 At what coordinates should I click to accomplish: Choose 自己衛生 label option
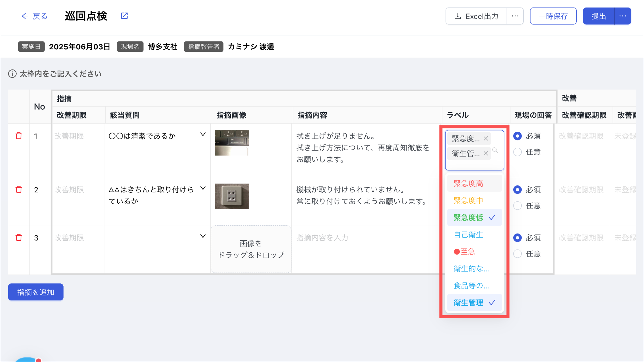(x=469, y=235)
